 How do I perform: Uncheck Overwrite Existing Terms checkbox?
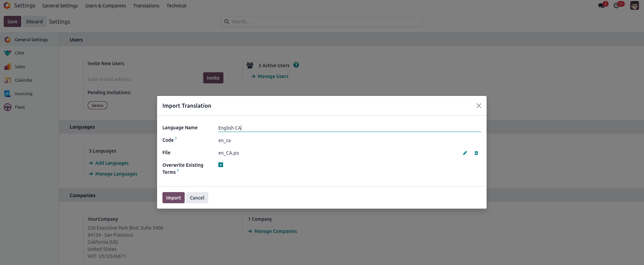coord(221,165)
